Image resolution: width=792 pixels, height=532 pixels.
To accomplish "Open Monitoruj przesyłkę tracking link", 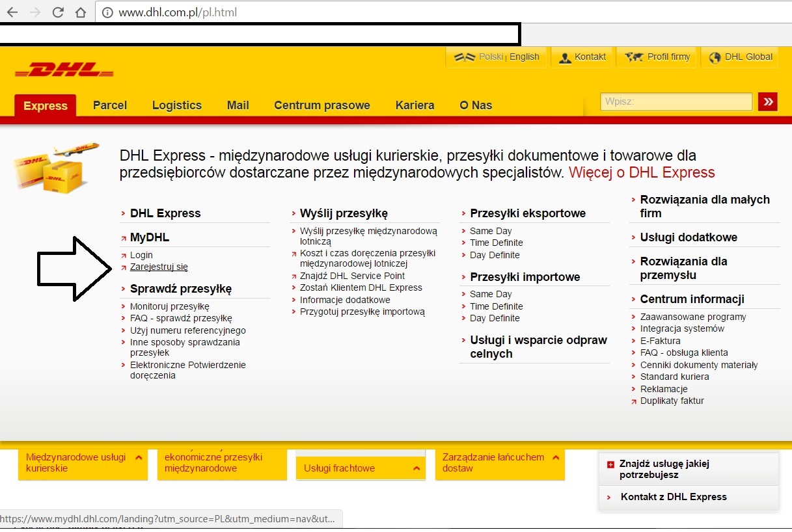I will click(x=169, y=306).
